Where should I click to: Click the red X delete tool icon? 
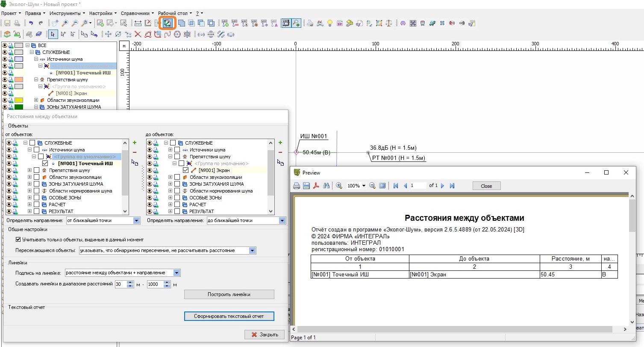138,34
